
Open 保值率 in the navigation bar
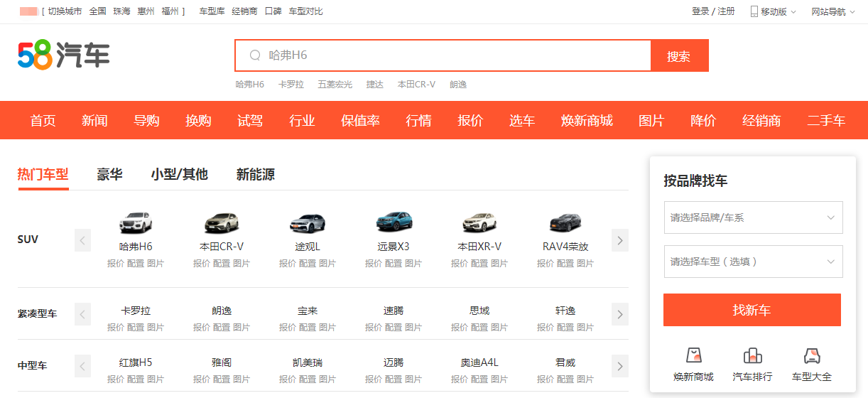point(360,121)
